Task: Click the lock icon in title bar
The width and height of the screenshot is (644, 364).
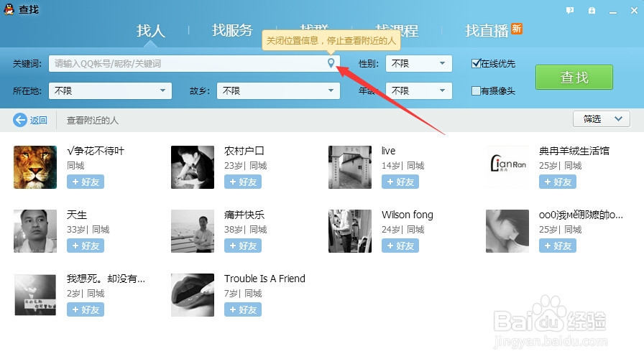Action: 592,11
